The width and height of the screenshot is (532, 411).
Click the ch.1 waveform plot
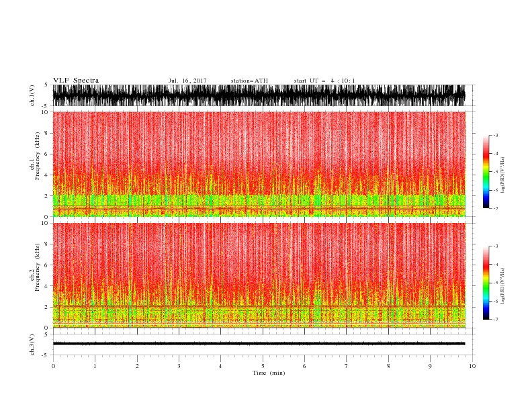click(259, 95)
